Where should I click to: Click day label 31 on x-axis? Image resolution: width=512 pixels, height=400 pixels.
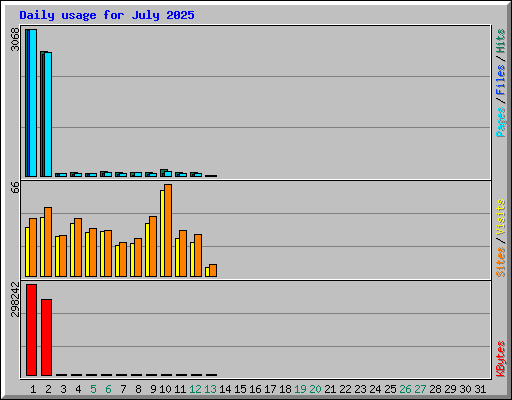click(480, 389)
